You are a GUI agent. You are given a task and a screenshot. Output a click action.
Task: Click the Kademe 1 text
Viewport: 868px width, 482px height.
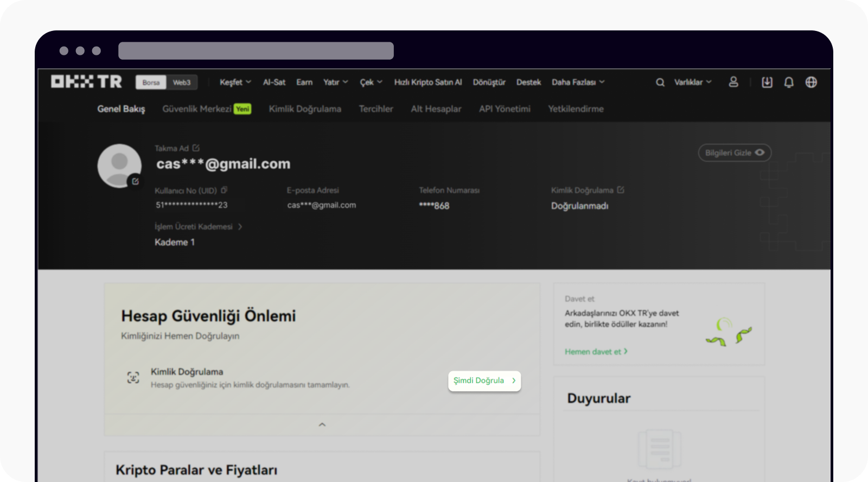(x=175, y=242)
